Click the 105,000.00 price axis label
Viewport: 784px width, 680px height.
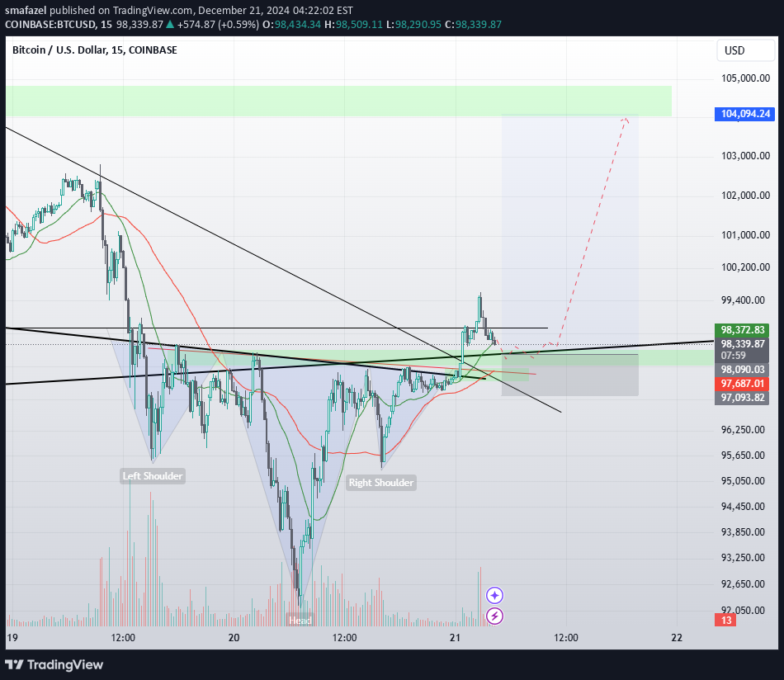(745, 78)
